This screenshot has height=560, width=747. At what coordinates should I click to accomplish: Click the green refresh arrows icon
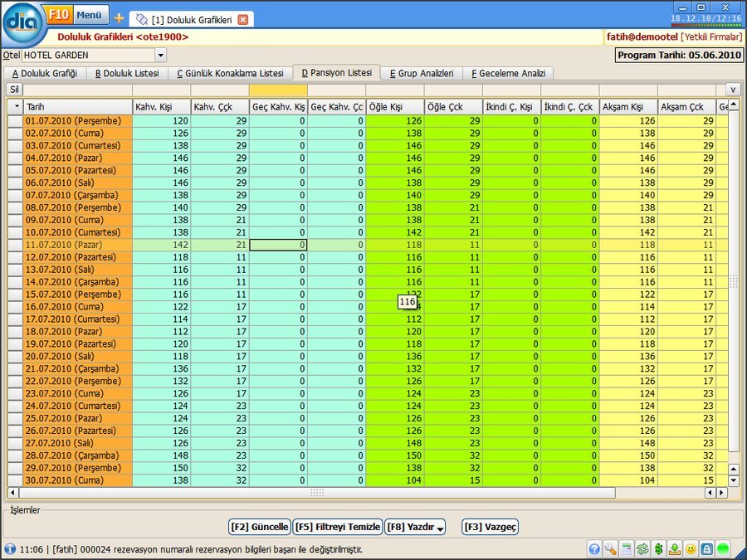[642, 549]
